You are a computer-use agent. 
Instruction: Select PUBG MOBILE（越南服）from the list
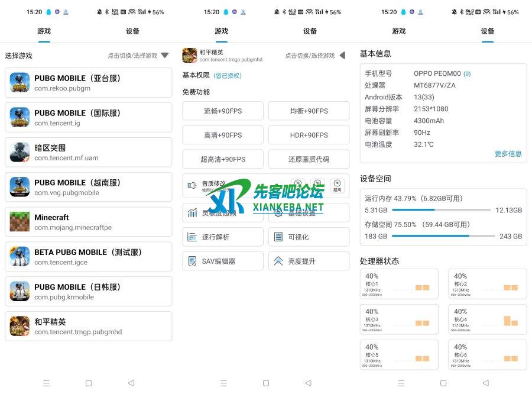click(x=89, y=187)
